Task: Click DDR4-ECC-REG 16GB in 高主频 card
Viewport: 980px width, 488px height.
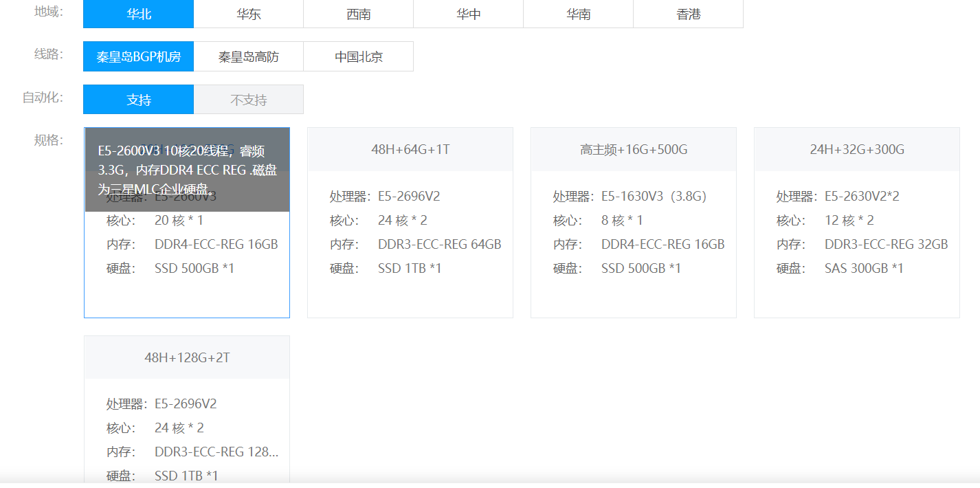Action: pos(663,245)
